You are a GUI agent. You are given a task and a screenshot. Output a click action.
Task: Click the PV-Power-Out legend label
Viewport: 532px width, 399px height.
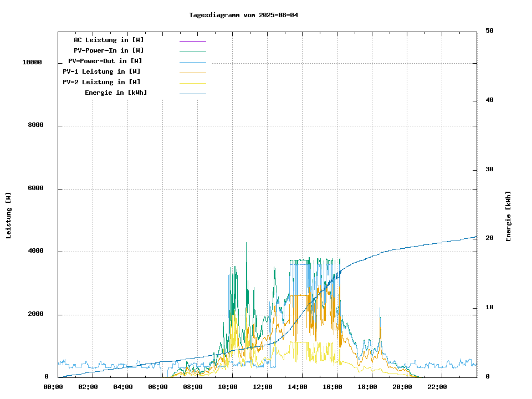[x=105, y=61]
